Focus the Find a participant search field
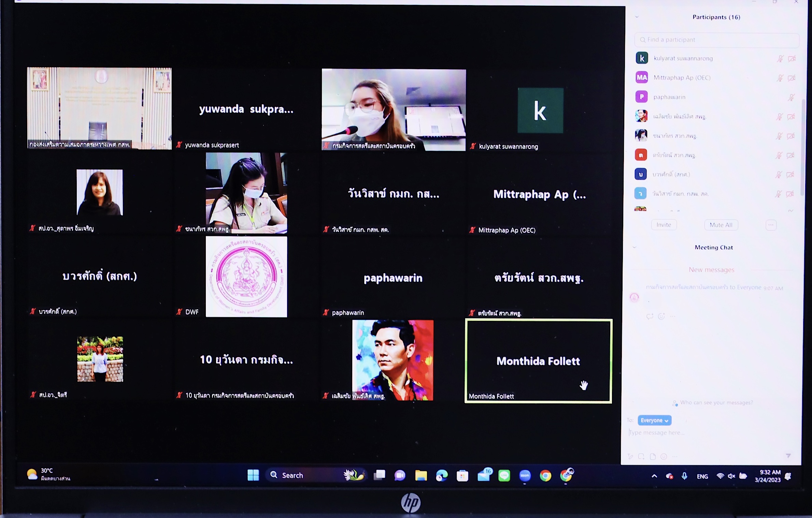Viewport: 812px width, 518px height. (716, 40)
